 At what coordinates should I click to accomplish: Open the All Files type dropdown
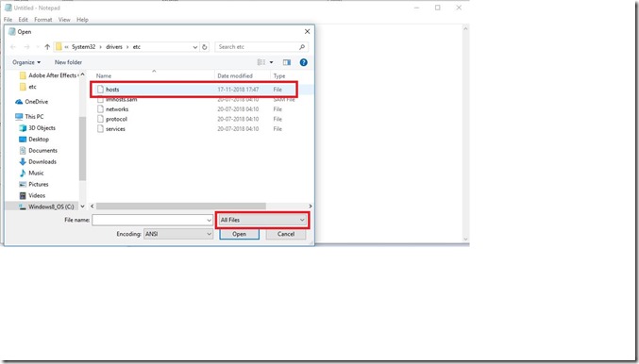[x=262, y=220]
